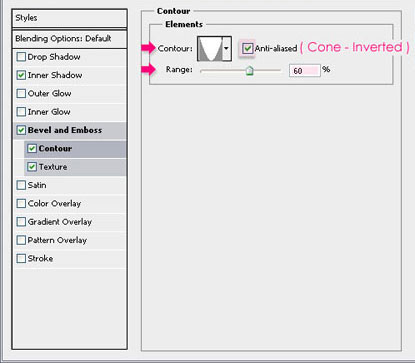Select the Contour sub-item label
This screenshot has width=415, height=363.
(x=55, y=149)
